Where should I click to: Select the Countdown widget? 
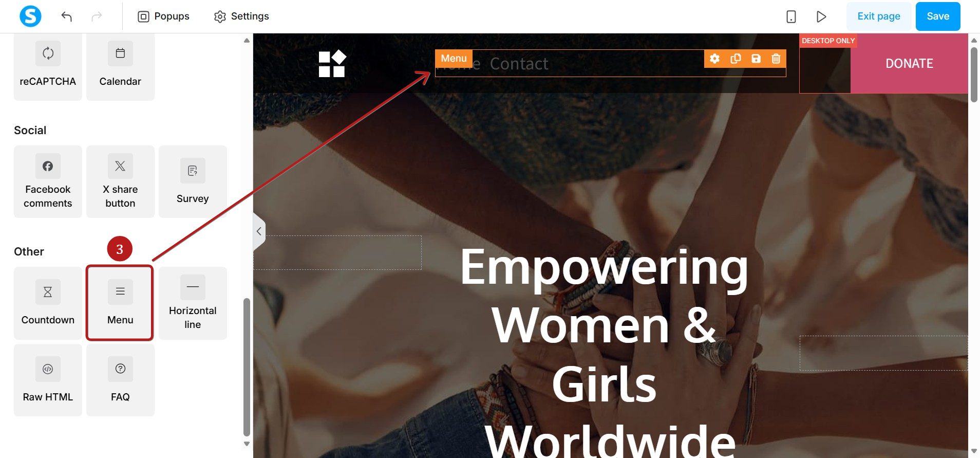pyautogui.click(x=48, y=303)
